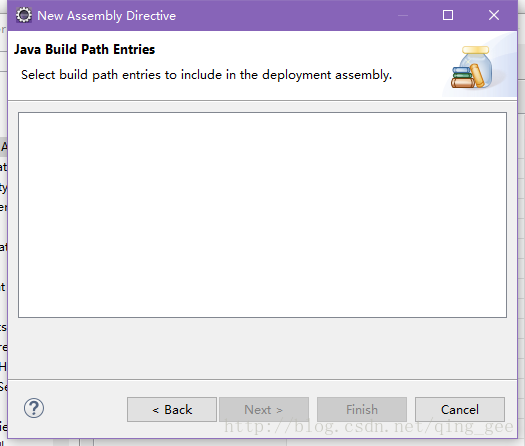Click the disabled Finish button
Screen dimensions: 525x446
[362, 409]
